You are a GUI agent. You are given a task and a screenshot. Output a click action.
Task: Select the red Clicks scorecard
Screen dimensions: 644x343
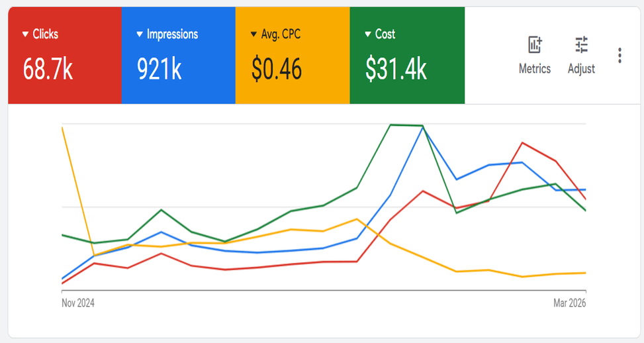click(x=65, y=56)
